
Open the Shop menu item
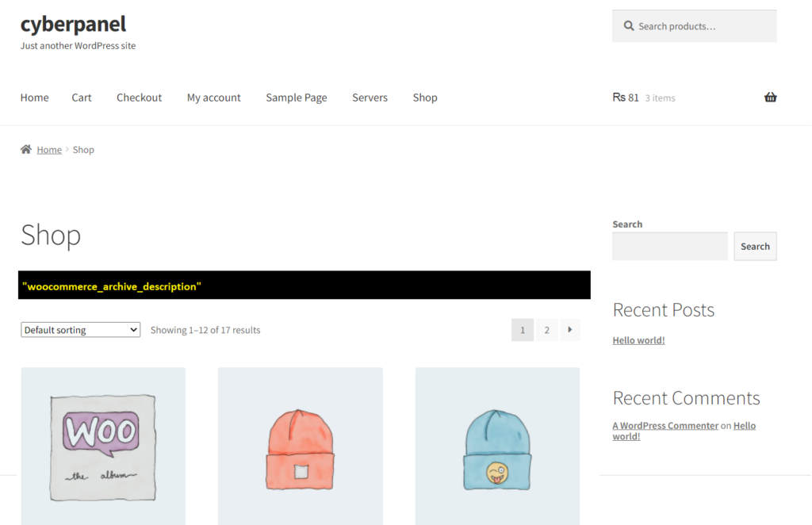click(x=425, y=98)
